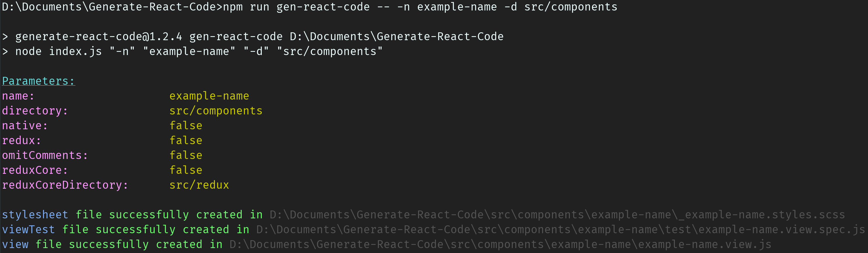The width and height of the screenshot is (868, 253).
Task: Click the viewTest word in output
Action: point(28,230)
